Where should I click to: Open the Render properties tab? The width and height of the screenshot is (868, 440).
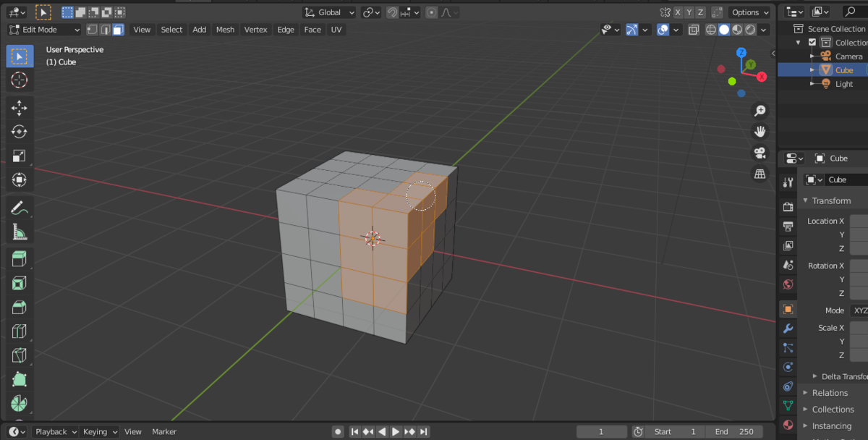click(788, 207)
